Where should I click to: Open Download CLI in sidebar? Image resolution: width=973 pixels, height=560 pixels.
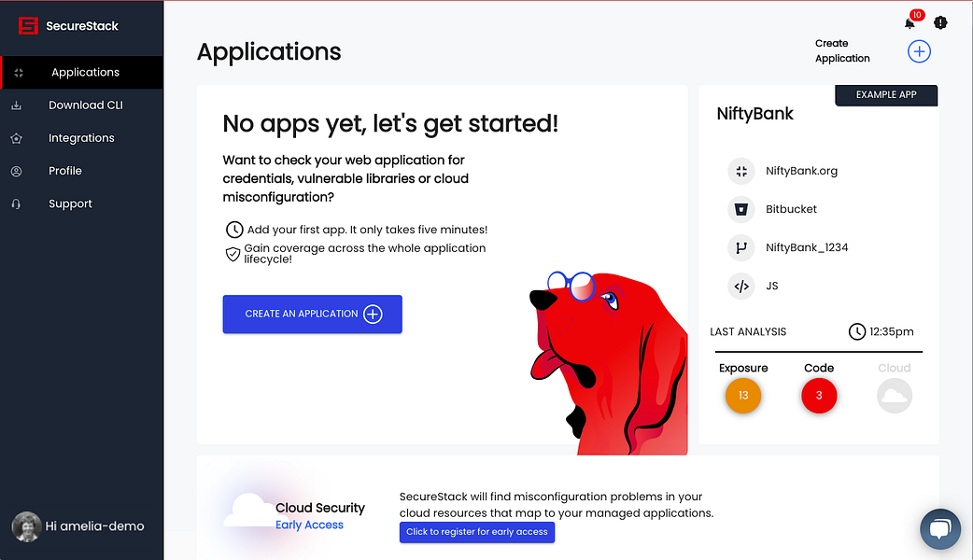pyautogui.click(x=82, y=105)
